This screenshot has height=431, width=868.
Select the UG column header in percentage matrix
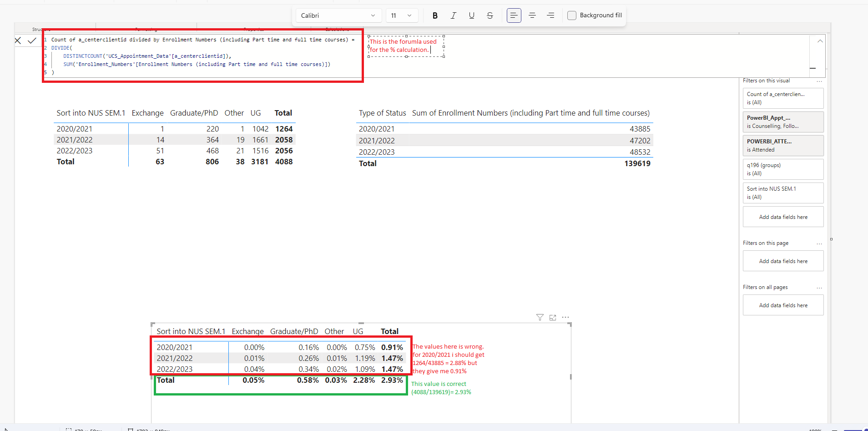358,331
